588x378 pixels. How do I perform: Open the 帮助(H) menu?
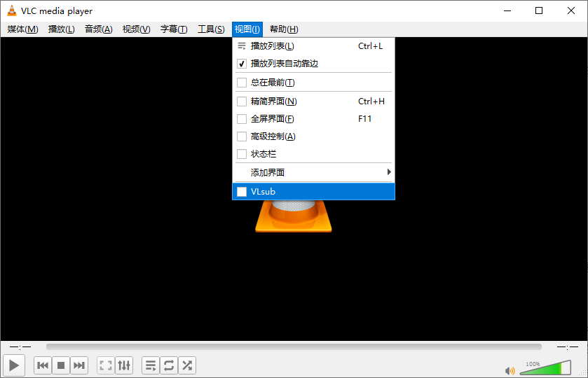point(284,29)
